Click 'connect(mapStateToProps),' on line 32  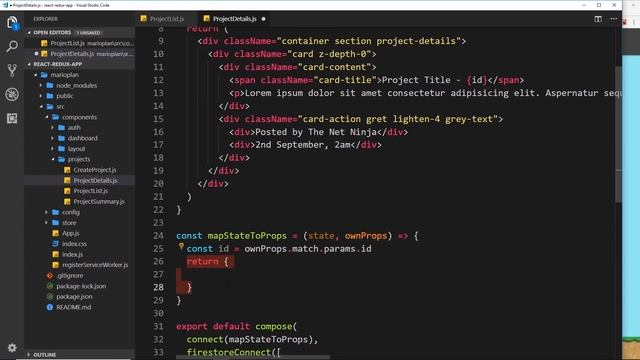tap(252, 340)
